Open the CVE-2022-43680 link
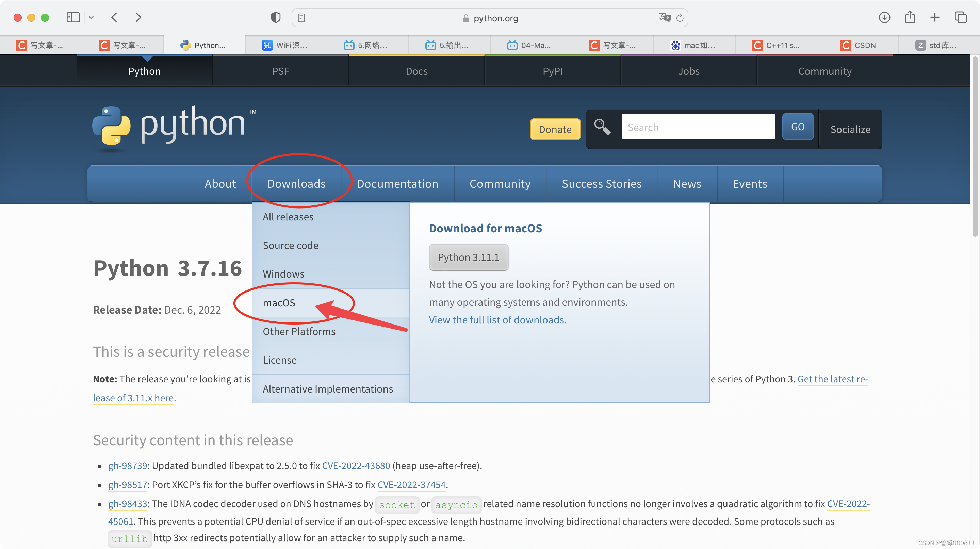 click(356, 465)
